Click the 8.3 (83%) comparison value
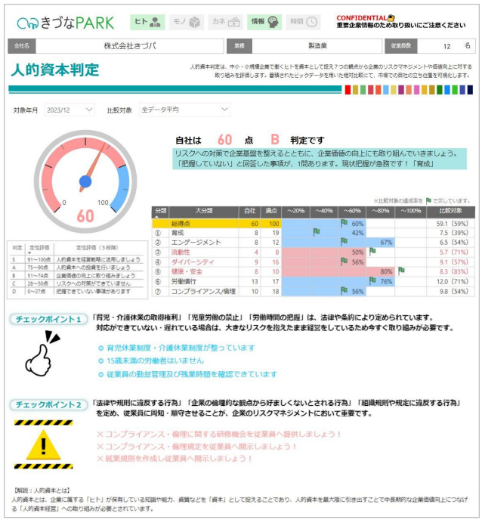This screenshot has width=485, height=520. (x=454, y=272)
